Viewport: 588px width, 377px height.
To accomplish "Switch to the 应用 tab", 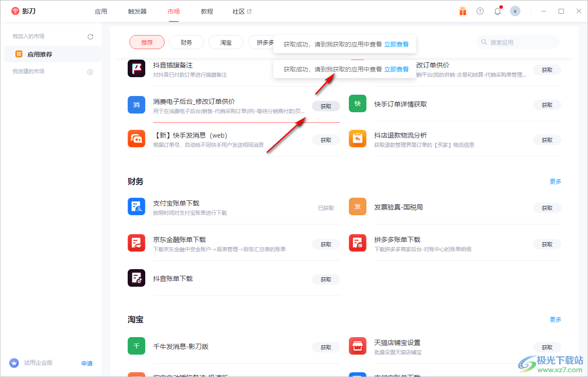I will coord(101,11).
